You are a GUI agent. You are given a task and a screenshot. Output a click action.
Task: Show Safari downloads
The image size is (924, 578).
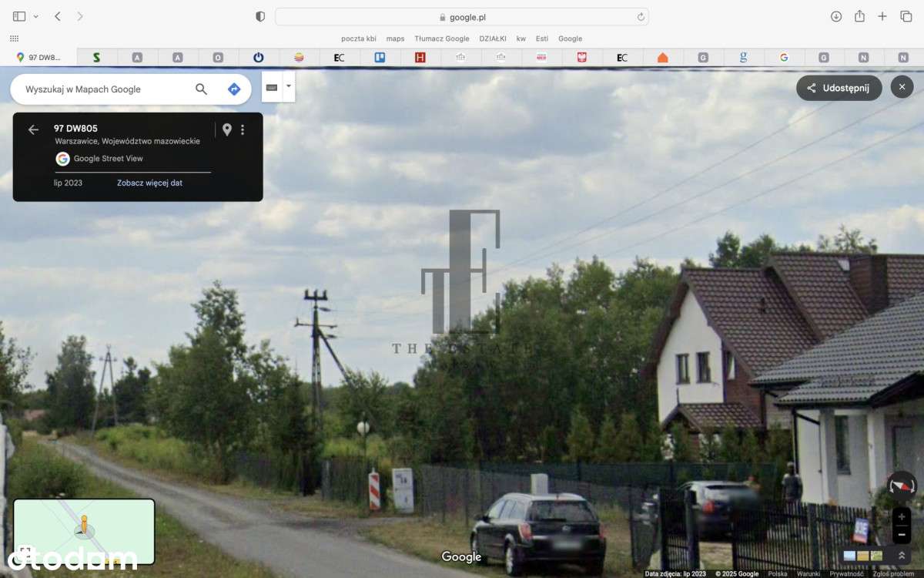pos(836,16)
